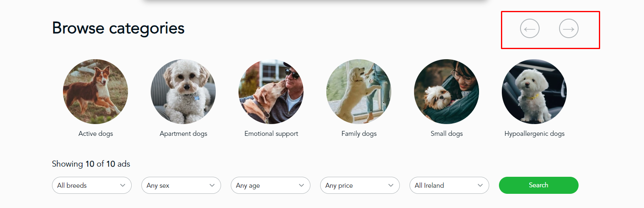Image resolution: width=644 pixels, height=208 pixels.
Task: Click the green Search button
Action: tap(539, 185)
